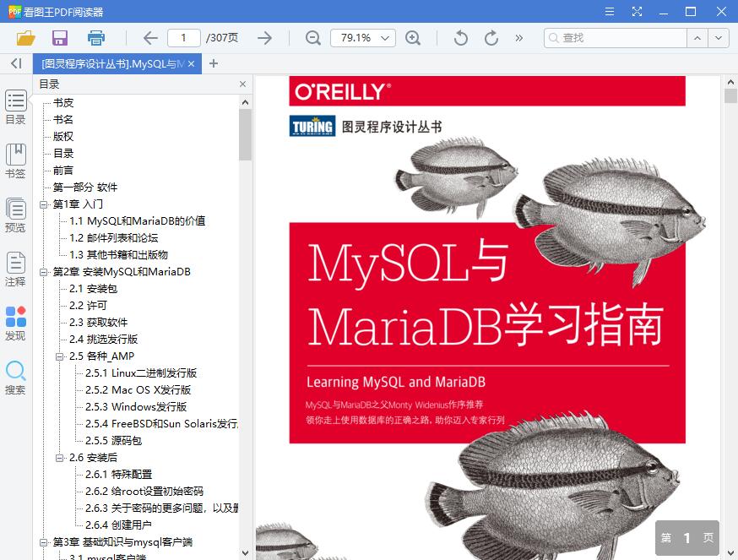
Task: Open 1.3 其他书籍和出版物 section
Action: click(118, 255)
